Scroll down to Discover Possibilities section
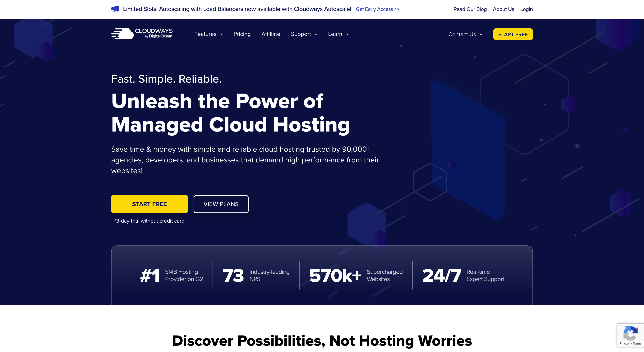 tap(322, 341)
